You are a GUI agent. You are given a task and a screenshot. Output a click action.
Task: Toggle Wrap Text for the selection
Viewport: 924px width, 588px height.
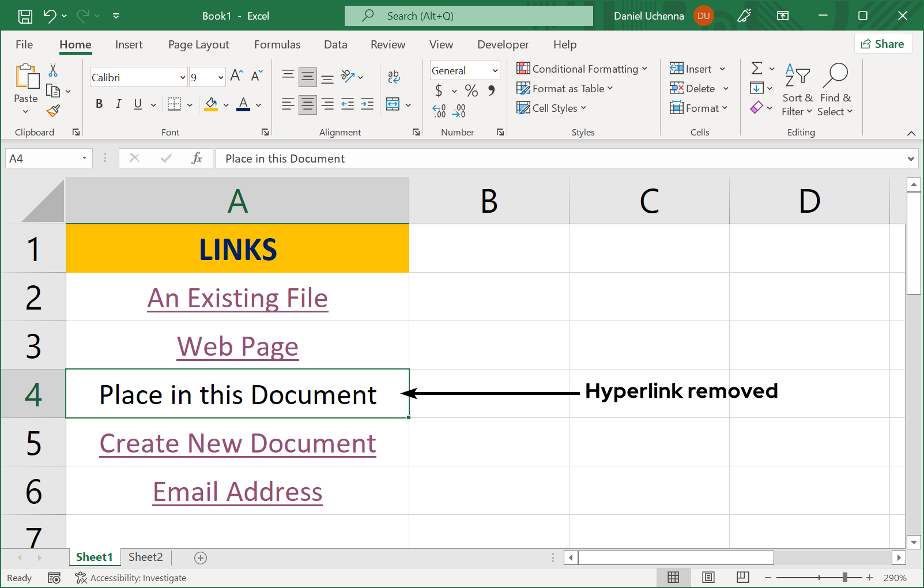[x=394, y=76]
